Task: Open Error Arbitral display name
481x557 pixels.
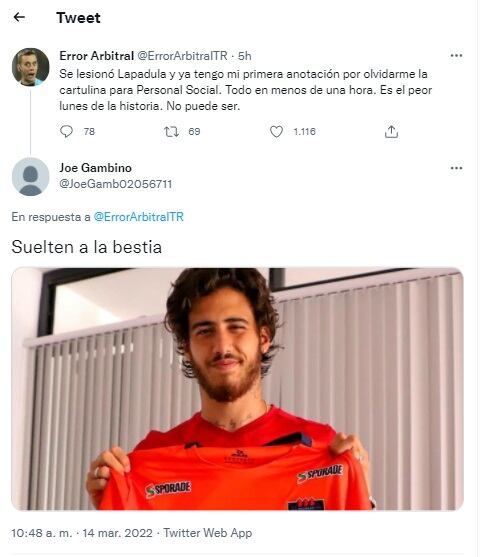Action: pos(96,56)
